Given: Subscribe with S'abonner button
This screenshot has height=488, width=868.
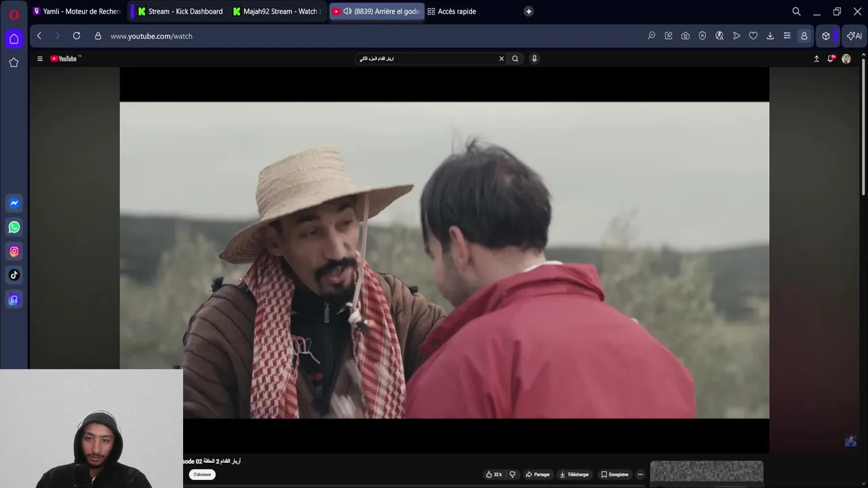Looking at the screenshot, I should (203, 474).
